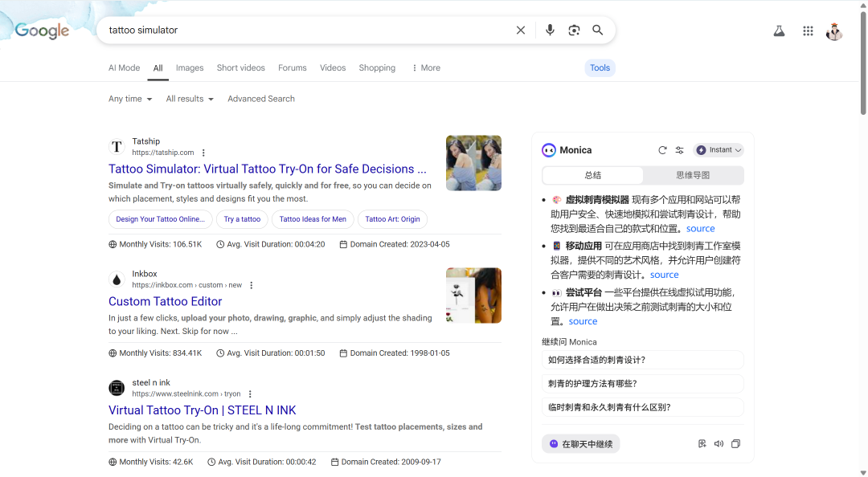Open Monica settings sliders icon

[680, 150]
